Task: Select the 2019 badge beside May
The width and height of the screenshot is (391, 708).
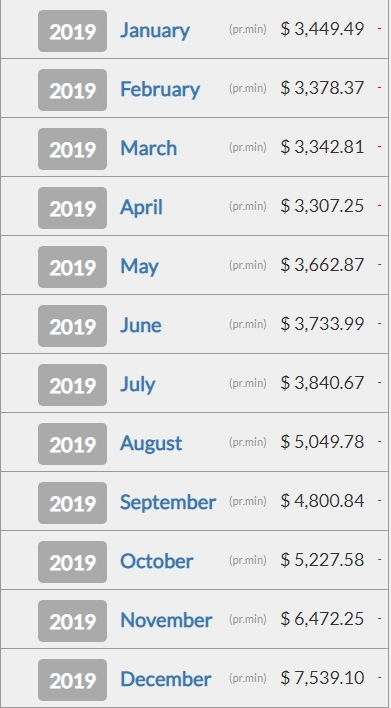Action: tap(72, 267)
